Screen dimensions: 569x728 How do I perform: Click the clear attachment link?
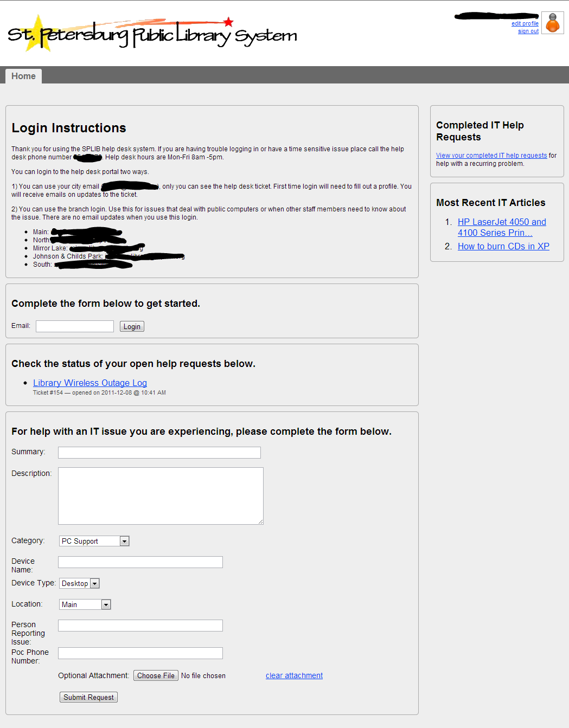294,675
